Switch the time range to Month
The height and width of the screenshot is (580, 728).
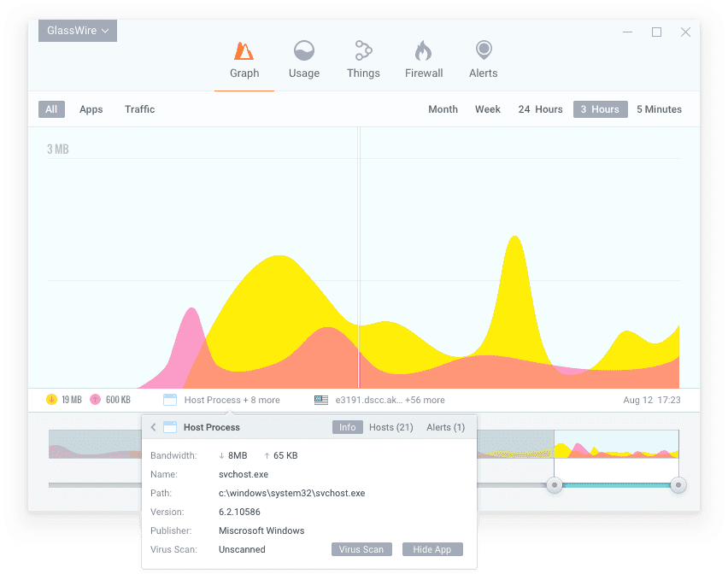443,109
